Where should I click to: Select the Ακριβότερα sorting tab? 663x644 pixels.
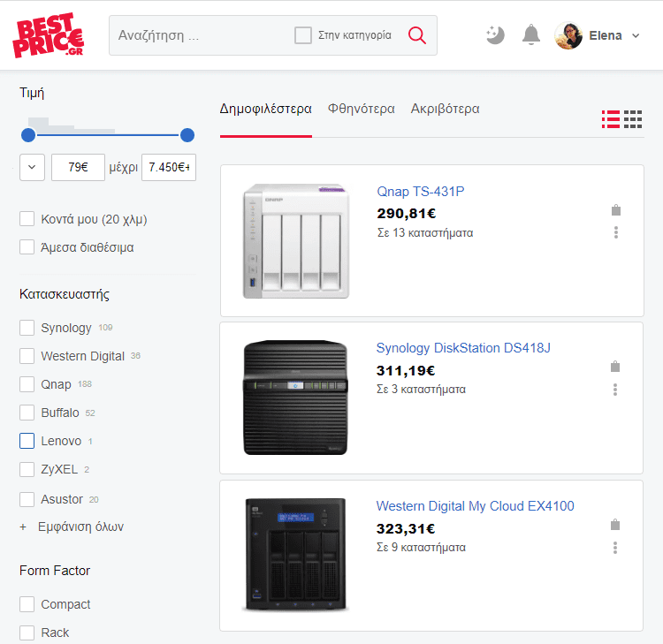(x=445, y=109)
